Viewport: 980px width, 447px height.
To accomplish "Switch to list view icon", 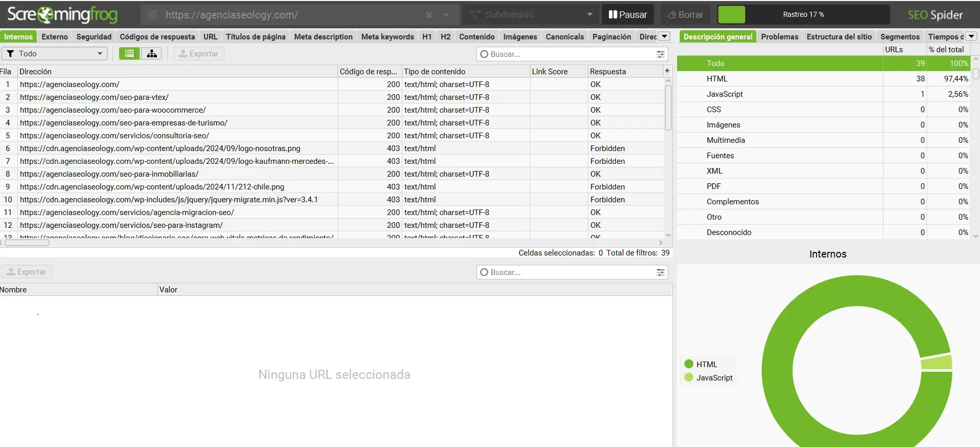I will pyautogui.click(x=130, y=54).
